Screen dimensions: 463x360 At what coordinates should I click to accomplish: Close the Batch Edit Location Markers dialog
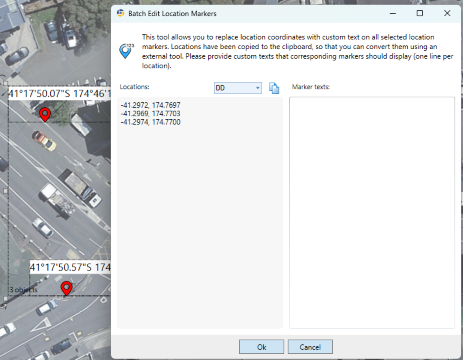point(447,13)
